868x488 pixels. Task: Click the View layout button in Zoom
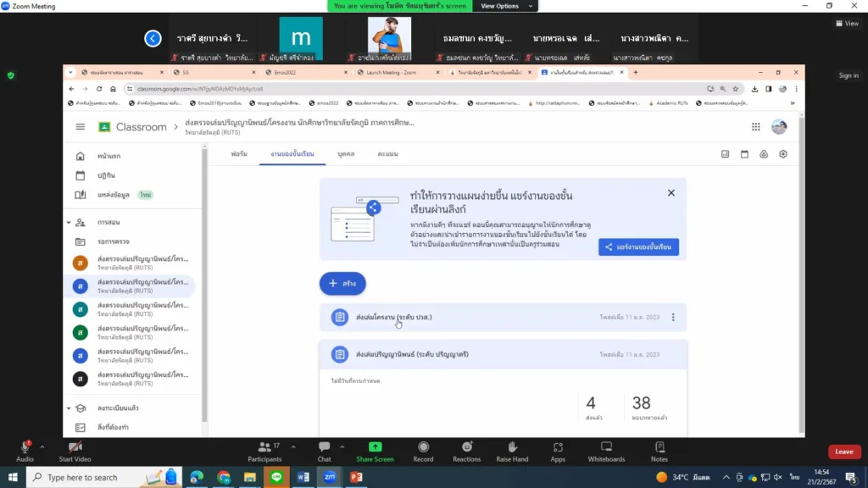848,23
